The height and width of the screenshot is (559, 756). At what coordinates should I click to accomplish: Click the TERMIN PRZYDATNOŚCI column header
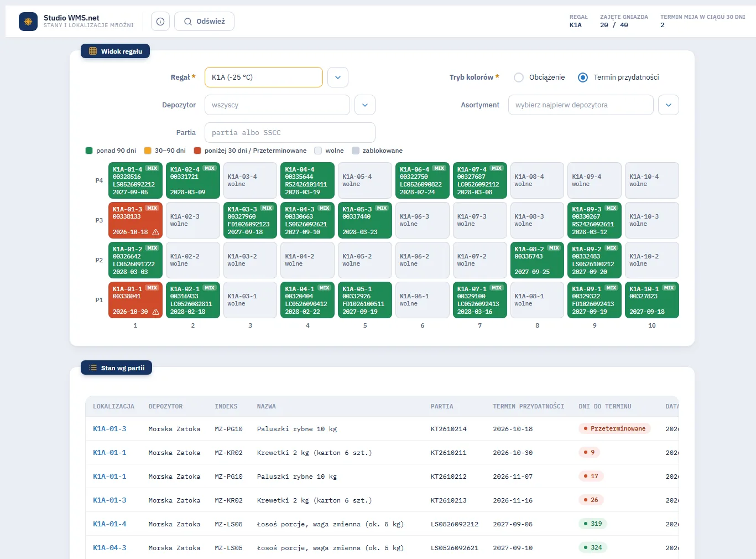pyautogui.click(x=529, y=407)
